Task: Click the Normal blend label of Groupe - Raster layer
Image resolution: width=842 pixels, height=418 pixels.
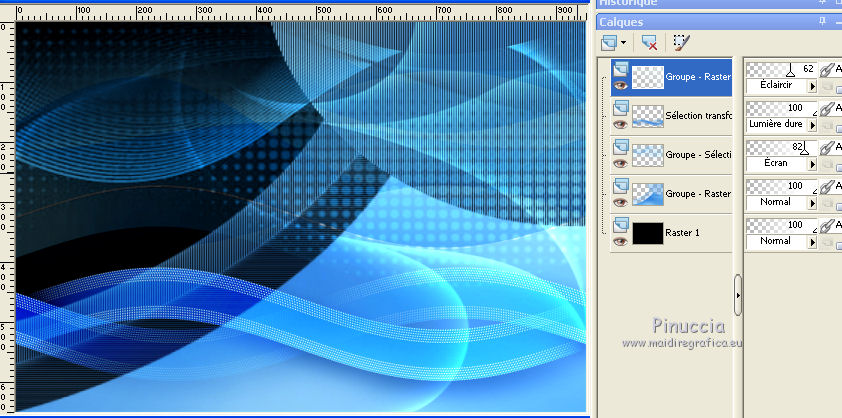Action: point(776,202)
